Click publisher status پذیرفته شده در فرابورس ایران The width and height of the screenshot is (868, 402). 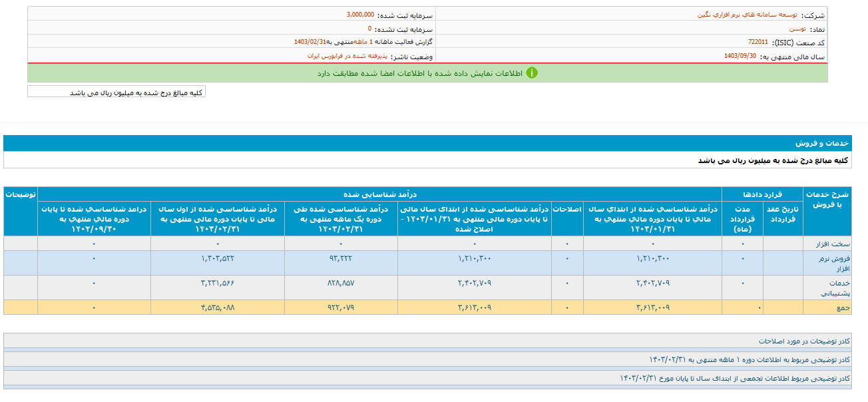pos(345,57)
